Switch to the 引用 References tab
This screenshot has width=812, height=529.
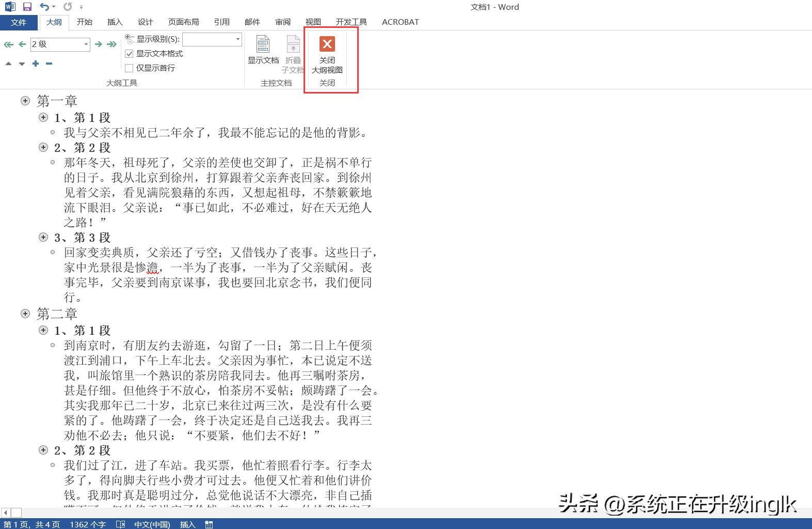pos(221,22)
